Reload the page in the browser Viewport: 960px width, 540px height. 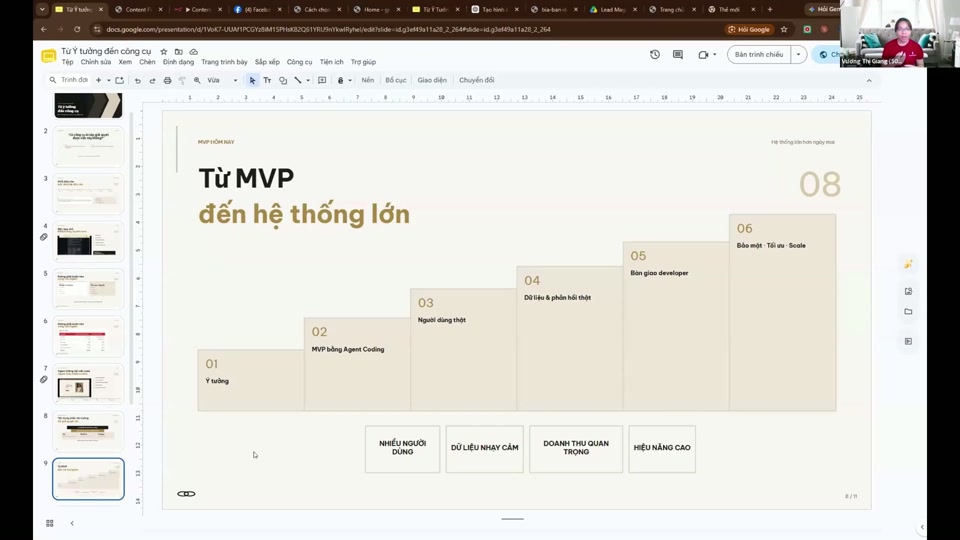pyautogui.click(x=77, y=29)
